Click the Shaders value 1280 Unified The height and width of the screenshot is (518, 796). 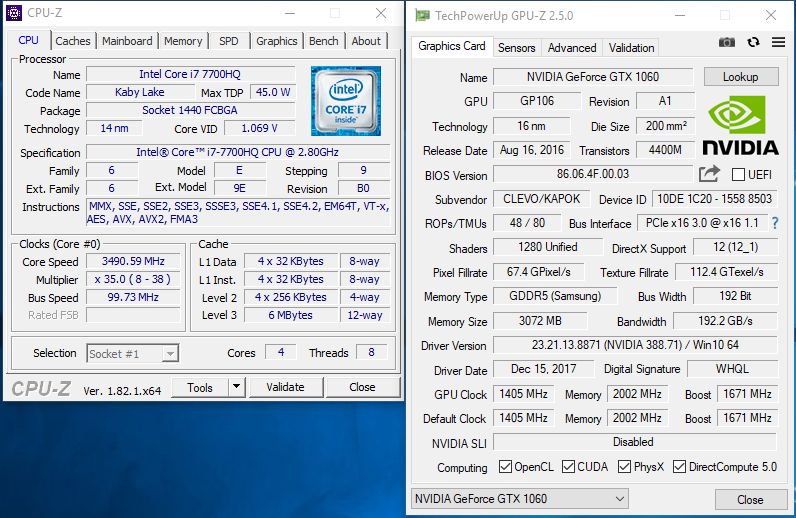pyautogui.click(x=548, y=247)
